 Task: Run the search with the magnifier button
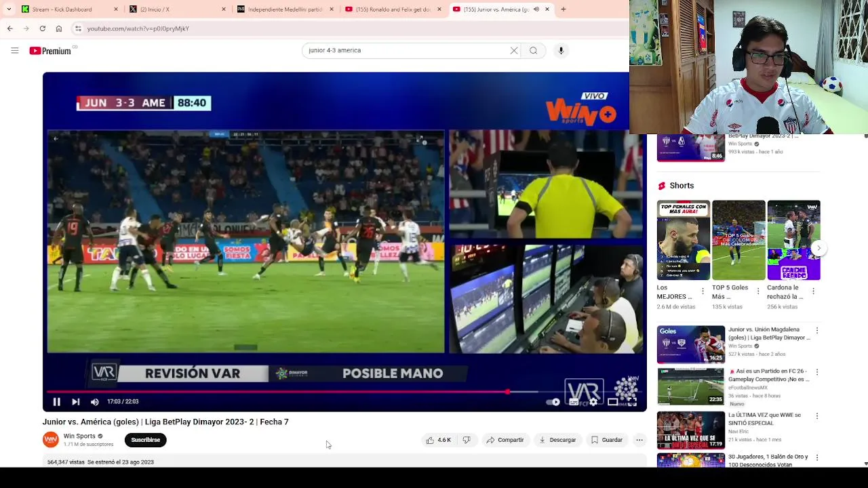click(534, 50)
